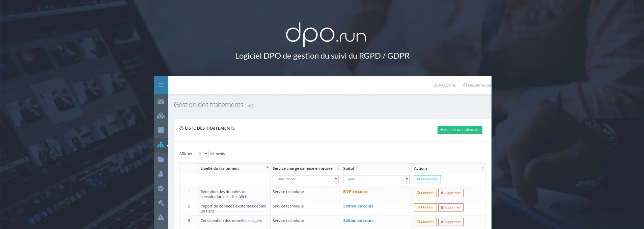Toggle the hamburger sidebar menu

tap(161, 85)
